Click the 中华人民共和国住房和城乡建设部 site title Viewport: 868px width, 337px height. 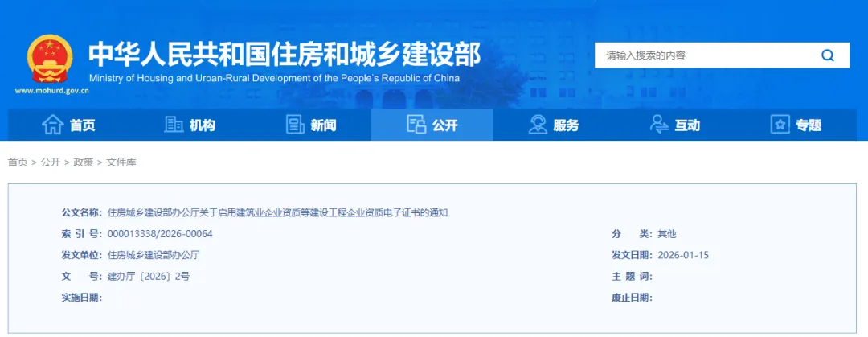click(x=284, y=53)
